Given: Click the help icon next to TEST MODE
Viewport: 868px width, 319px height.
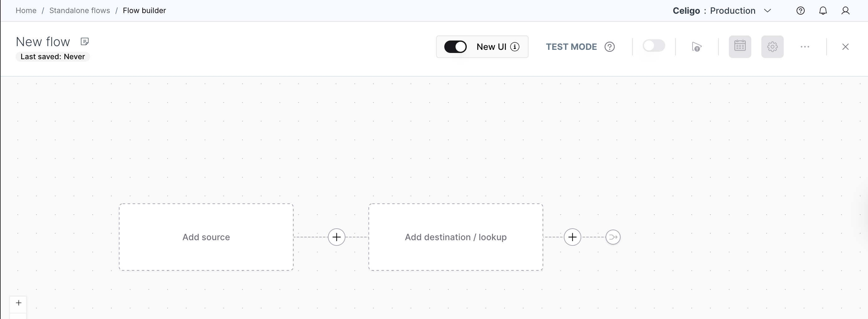Looking at the screenshot, I should click(610, 46).
